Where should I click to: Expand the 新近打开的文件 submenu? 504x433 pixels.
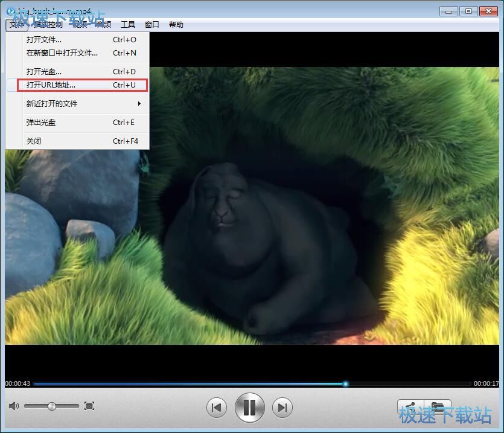[77, 104]
